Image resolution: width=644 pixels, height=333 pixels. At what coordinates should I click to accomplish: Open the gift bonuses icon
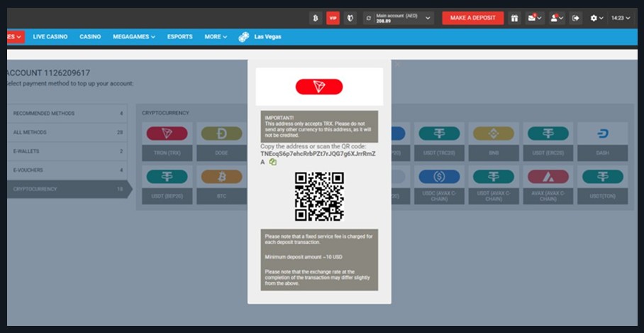(514, 18)
